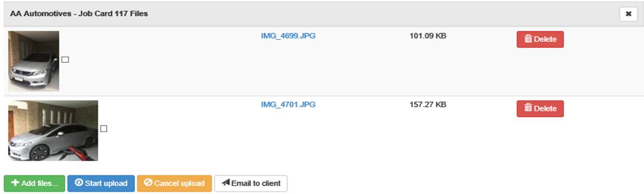Delete the 157.27 KB file

540,108
